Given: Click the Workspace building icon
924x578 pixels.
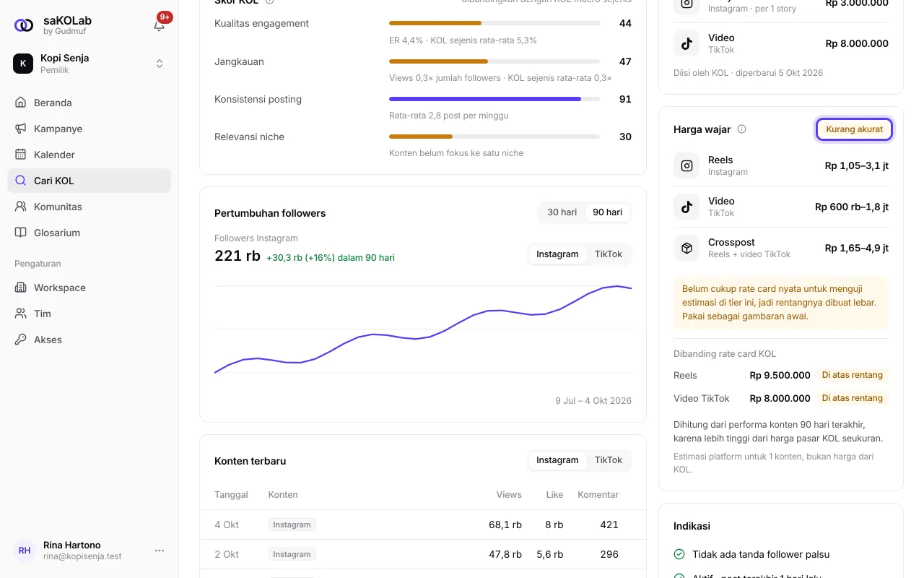Looking at the screenshot, I should point(21,288).
